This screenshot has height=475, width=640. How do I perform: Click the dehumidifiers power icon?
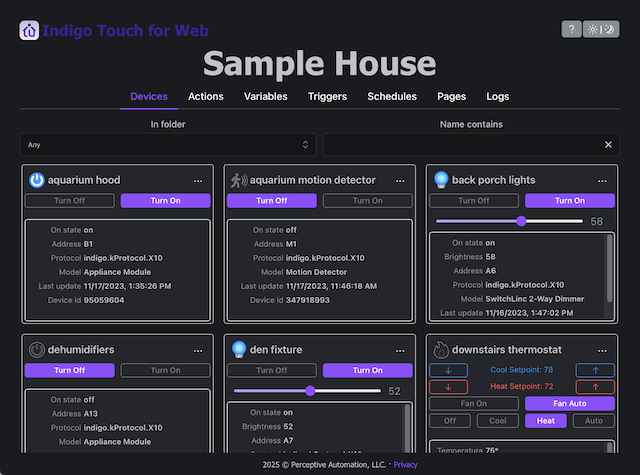tap(37, 350)
